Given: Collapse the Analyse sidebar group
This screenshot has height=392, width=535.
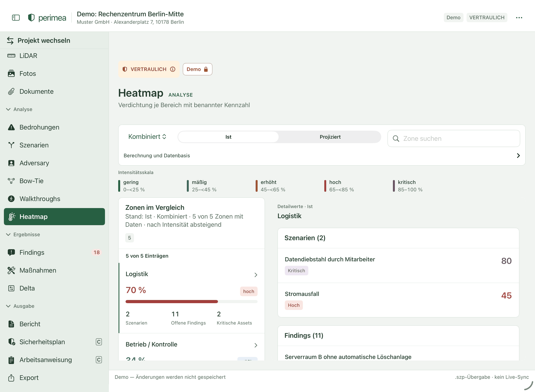Looking at the screenshot, I should click(x=8, y=109).
